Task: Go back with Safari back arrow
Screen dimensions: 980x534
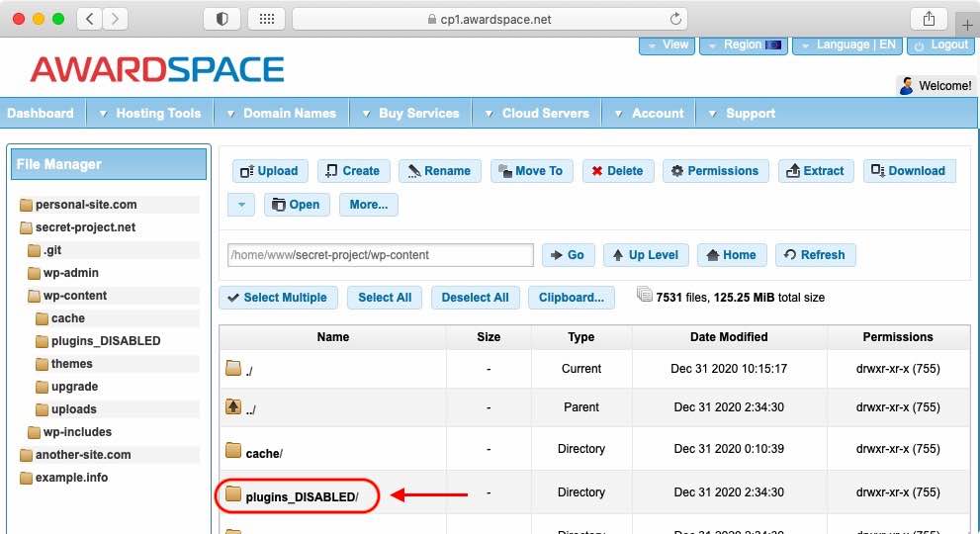Action: click(90, 19)
